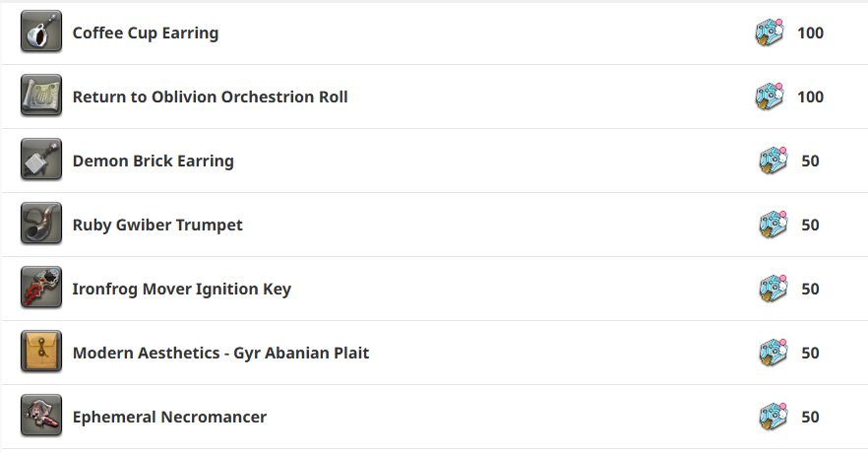The image size is (868, 453).
Task: Click Ironfrog Mover Ignition Key name
Action: click(x=181, y=290)
